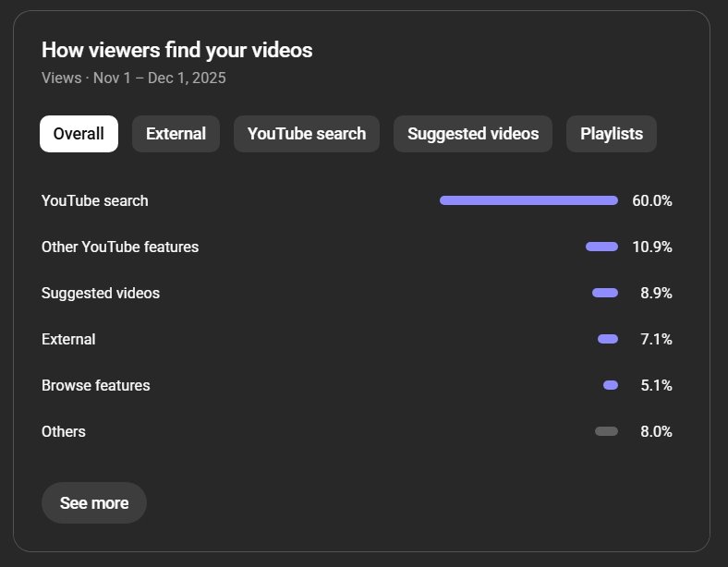Click the long purple YouTube search bar
The width and height of the screenshot is (728, 567).
528,200
